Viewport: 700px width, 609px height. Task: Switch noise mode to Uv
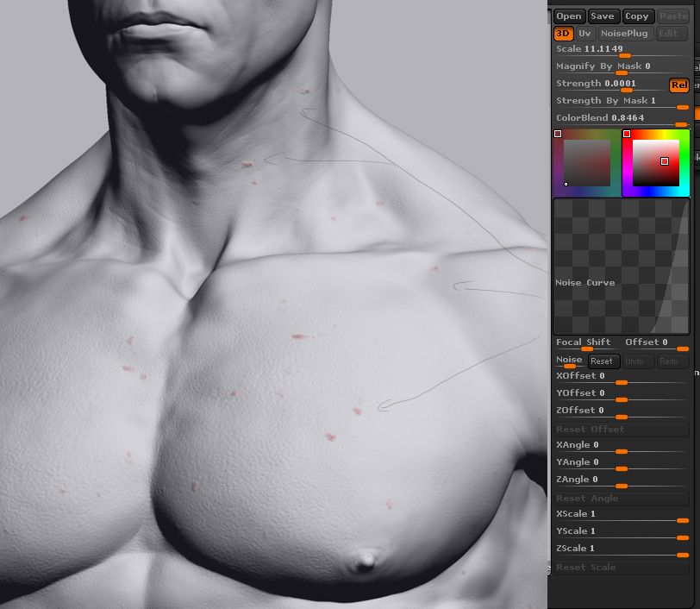[585, 34]
